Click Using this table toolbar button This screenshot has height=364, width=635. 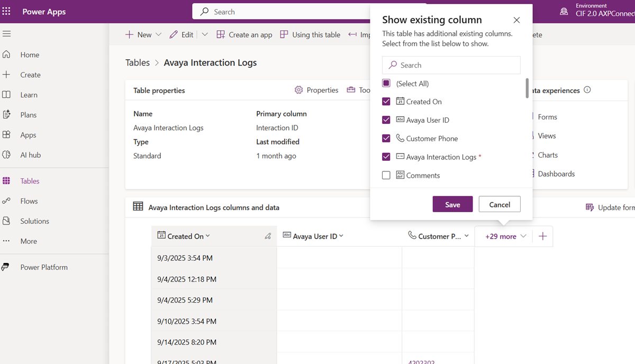pyautogui.click(x=310, y=34)
